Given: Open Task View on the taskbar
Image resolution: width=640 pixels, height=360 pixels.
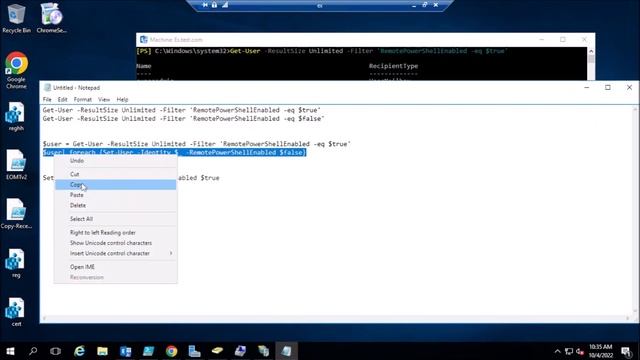Looking at the screenshot, I should click(56, 351).
